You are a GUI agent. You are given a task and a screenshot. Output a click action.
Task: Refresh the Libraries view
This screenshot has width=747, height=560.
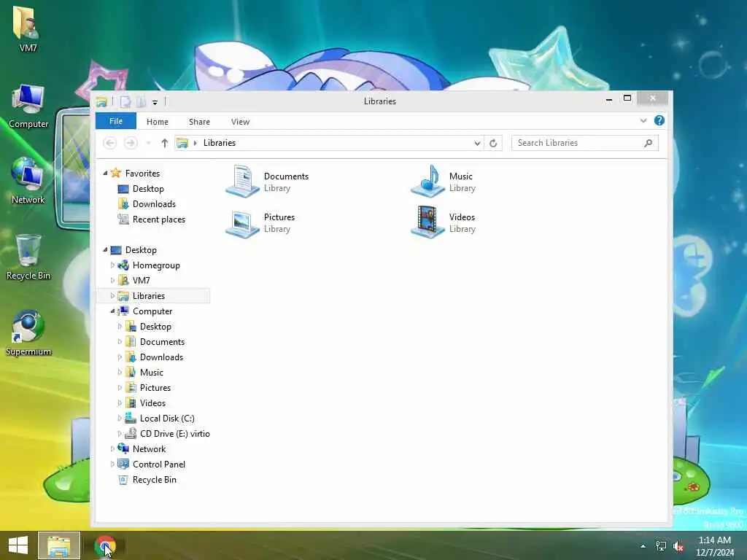493,143
